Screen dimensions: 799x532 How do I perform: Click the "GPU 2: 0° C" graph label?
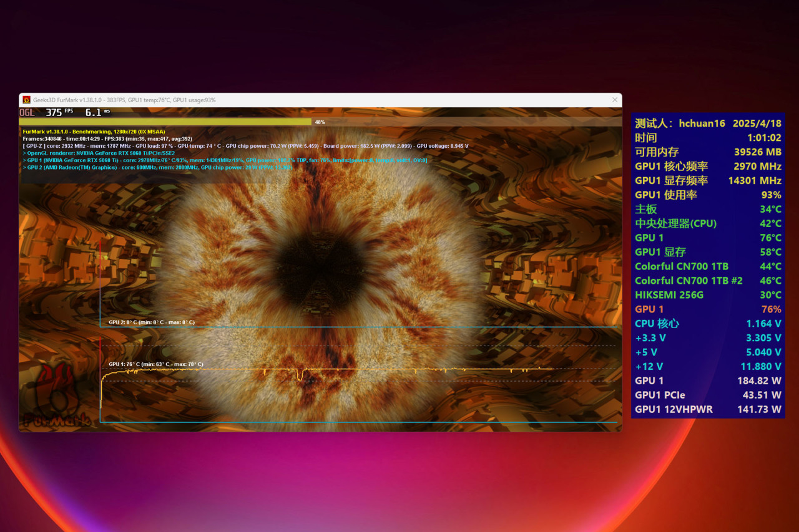(x=152, y=322)
